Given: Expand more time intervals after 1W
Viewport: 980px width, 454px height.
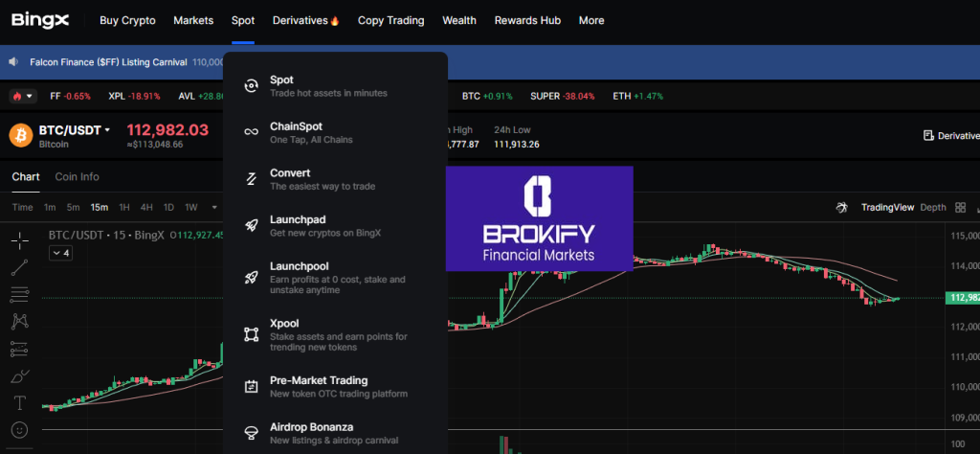Looking at the screenshot, I should tap(214, 207).
